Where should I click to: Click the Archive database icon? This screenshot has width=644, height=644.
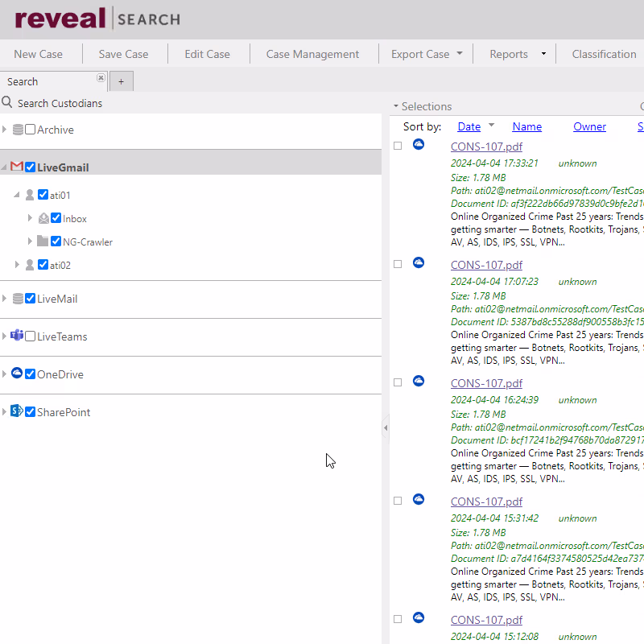click(18, 130)
